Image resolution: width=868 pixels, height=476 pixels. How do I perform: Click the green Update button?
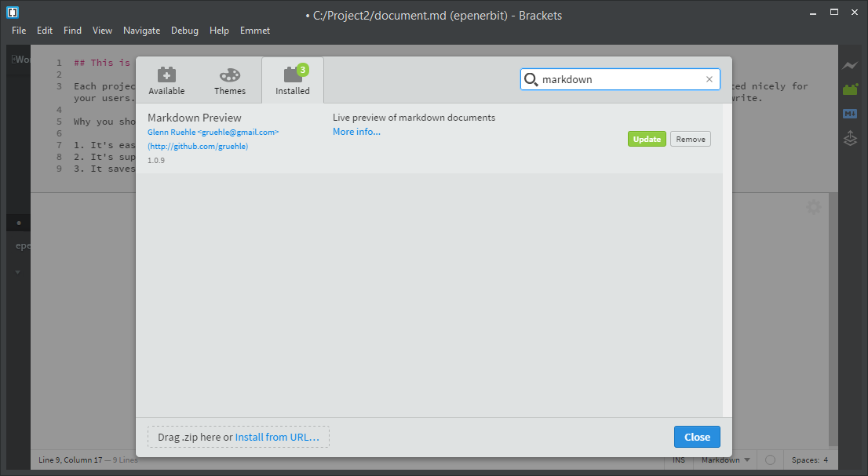[647, 139]
